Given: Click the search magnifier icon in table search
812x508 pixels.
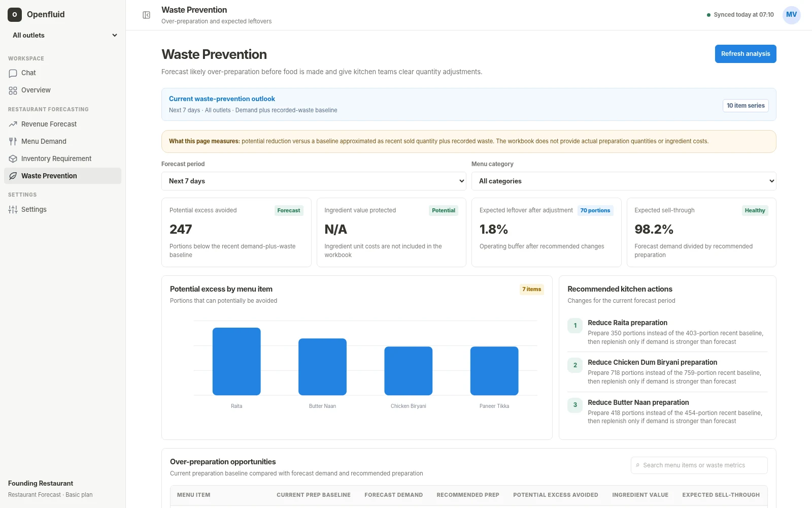Looking at the screenshot, I should pos(638,465).
